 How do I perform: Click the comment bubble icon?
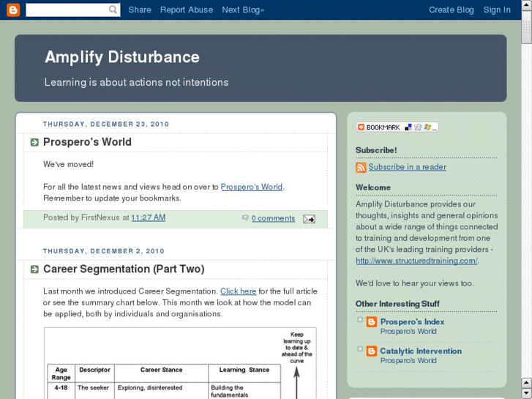245,217
